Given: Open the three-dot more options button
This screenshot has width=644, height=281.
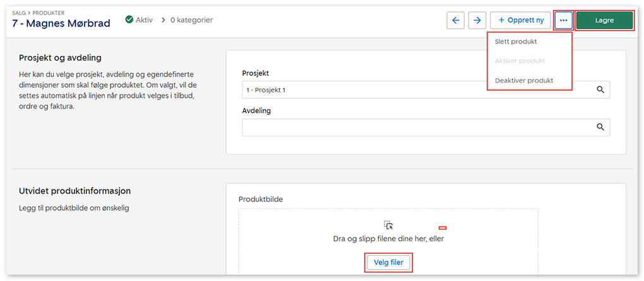Looking at the screenshot, I should (x=564, y=20).
